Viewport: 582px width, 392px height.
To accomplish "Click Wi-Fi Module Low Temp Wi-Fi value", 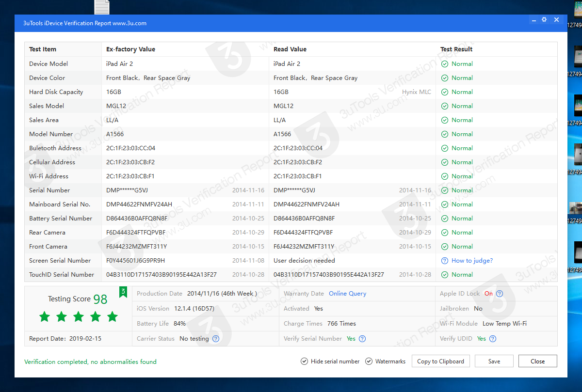I will [504, 324].
